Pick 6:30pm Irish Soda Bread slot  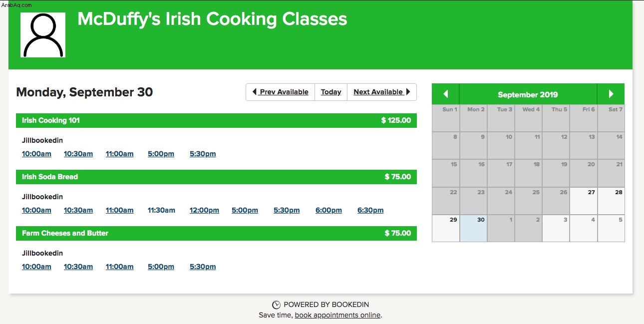click(370, 210)
